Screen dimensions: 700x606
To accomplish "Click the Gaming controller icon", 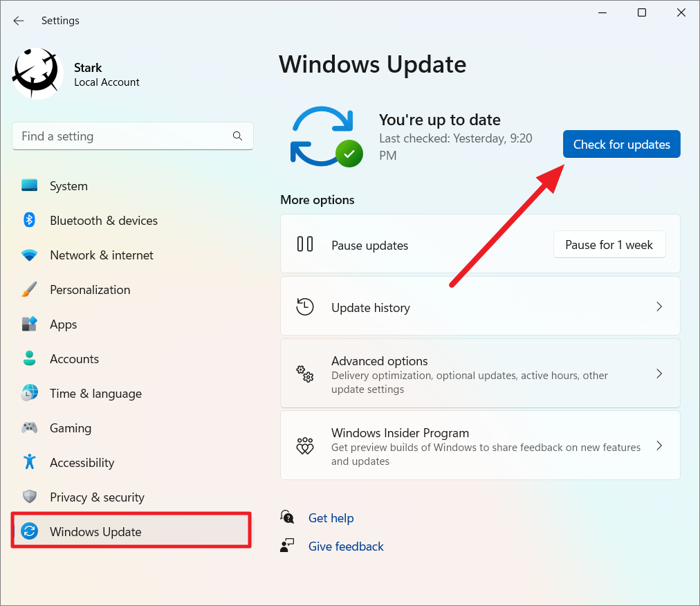I will point(30,428).
